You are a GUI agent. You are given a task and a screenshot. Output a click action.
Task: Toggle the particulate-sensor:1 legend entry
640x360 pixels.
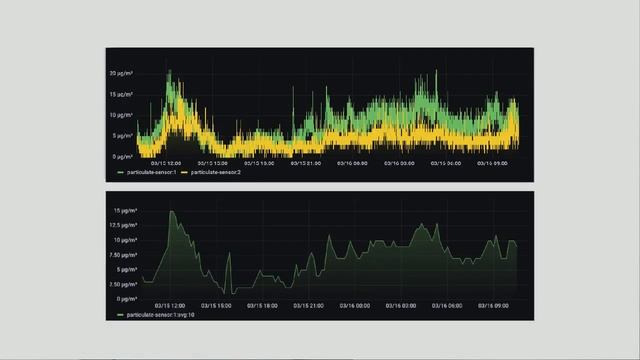(x=151, y=173)
